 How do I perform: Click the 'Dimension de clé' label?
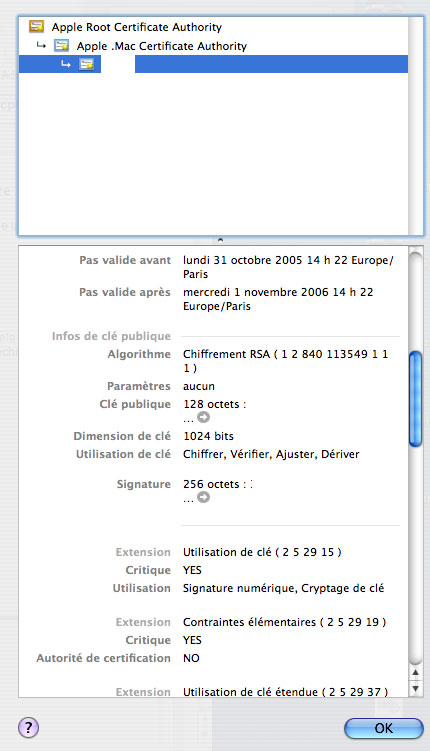tap(122, 436)
